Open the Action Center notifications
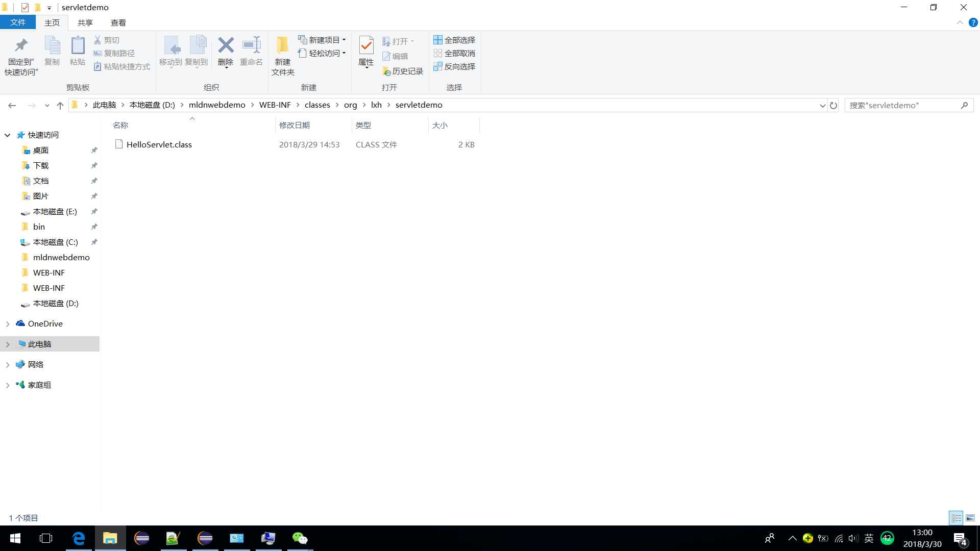This screenshot has height=551, width=980. pos(961,539)
